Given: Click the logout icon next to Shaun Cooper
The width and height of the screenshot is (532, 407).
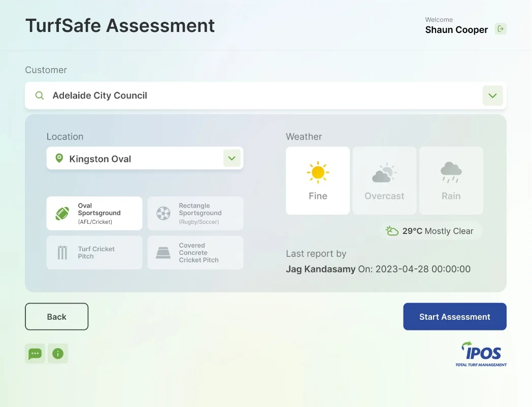Looking at the screenshot, I should pos(501,29).
